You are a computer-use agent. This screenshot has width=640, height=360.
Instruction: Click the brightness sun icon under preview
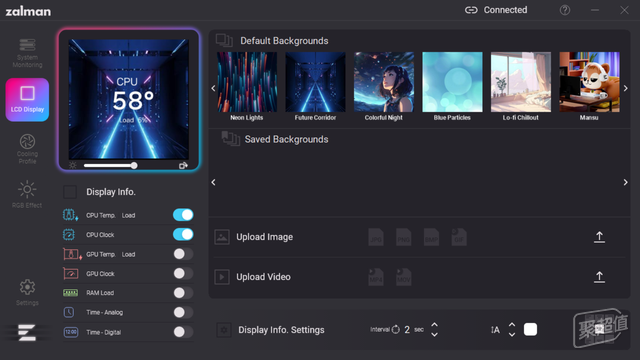[x=73, y=165]
